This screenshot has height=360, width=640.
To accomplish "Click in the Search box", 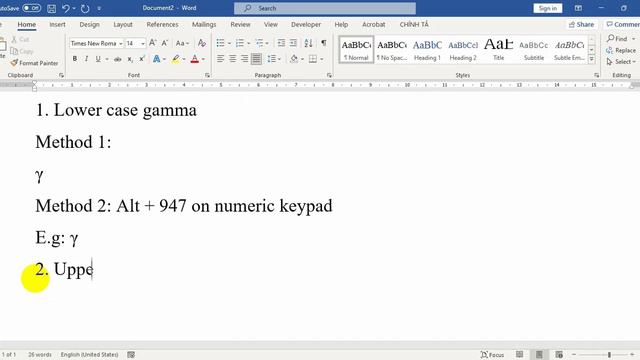I will (x=325, y=8).
